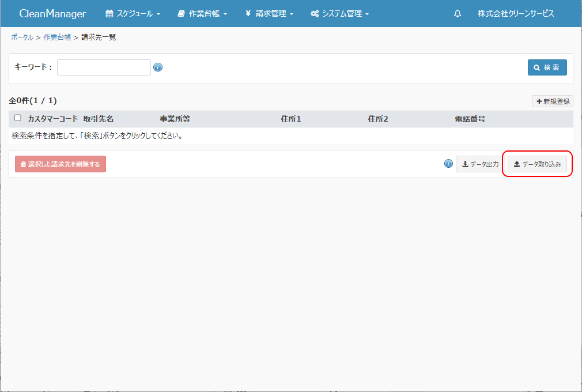
Task: Click the CleanManager logo
Action: point(52,14)
